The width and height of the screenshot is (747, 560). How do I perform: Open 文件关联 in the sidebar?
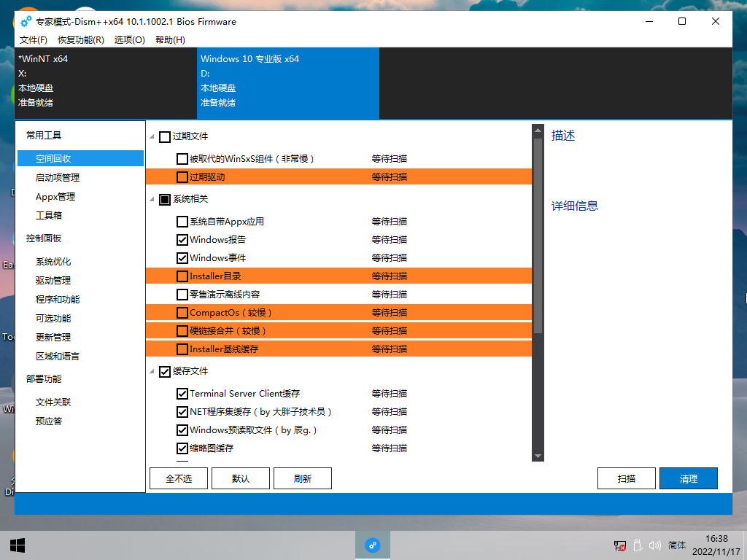[53, 402]
